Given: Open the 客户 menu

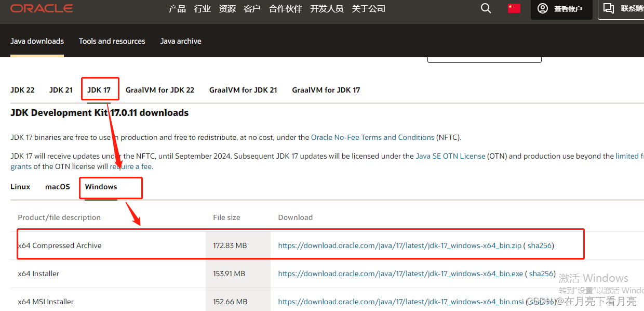Looking at the screenshot, I should 252,9.
